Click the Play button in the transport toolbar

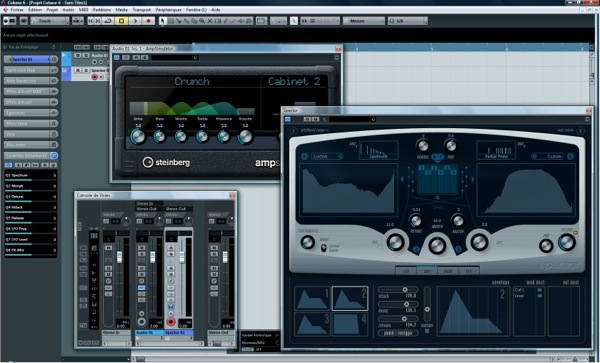135,21
